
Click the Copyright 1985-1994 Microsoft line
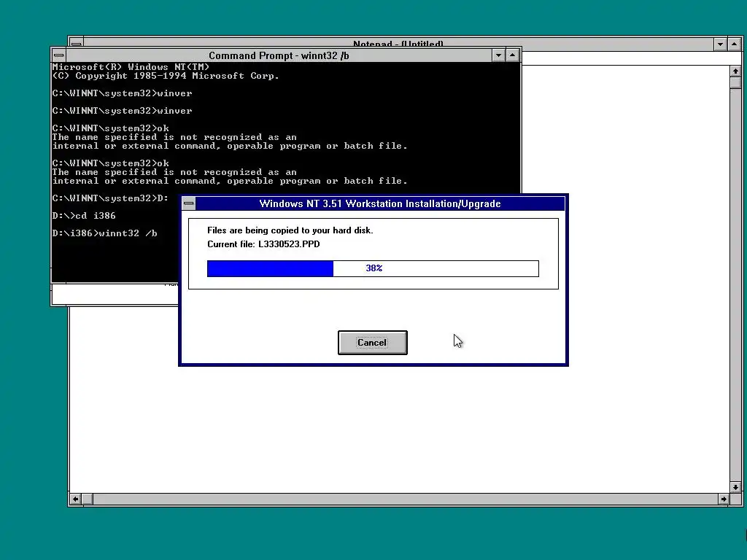166,76
